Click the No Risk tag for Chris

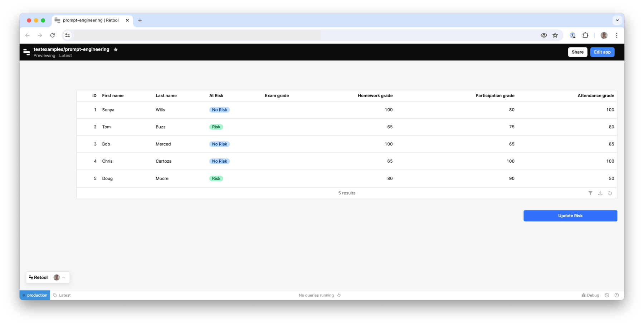click(x=219, y=161)
